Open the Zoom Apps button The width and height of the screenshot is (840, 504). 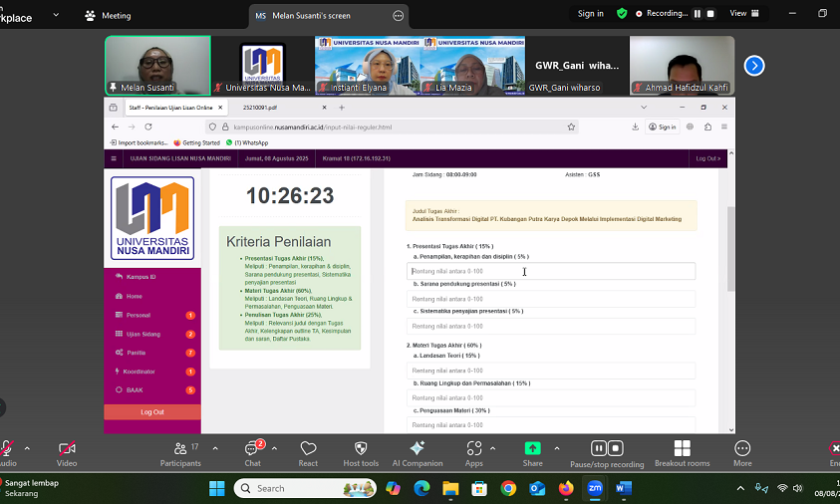click(474, 453)
